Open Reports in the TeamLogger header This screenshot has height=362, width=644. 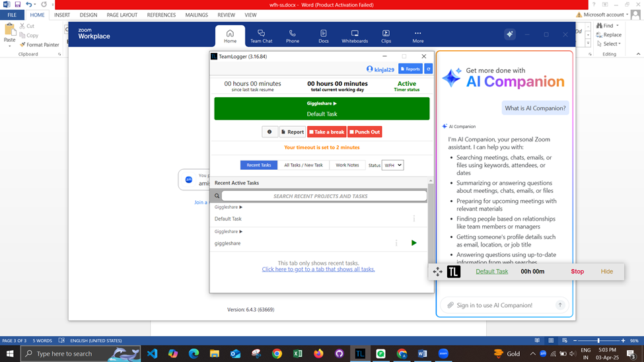tap(410, 69)
